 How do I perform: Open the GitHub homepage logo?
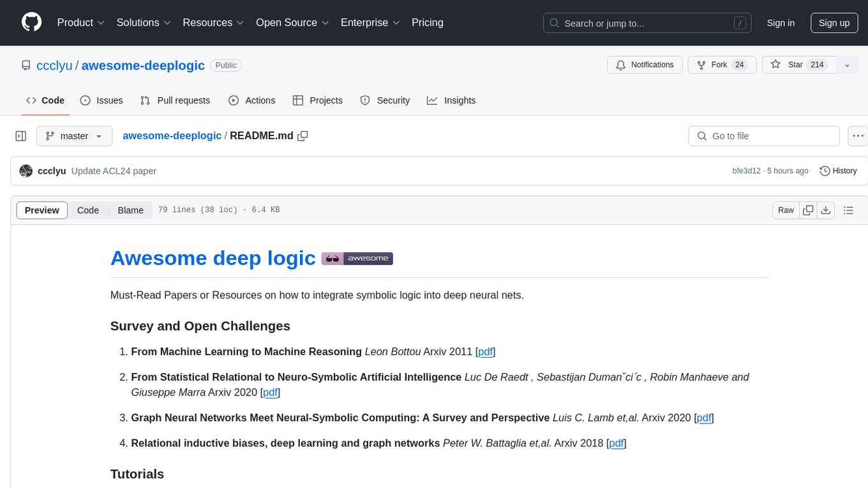(31, 22)
